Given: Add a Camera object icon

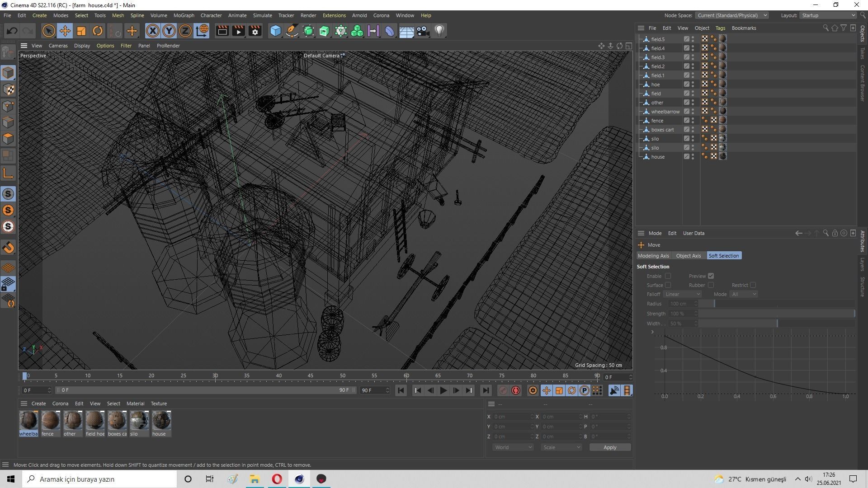Looking at the screenshot, I should point(423,31).
